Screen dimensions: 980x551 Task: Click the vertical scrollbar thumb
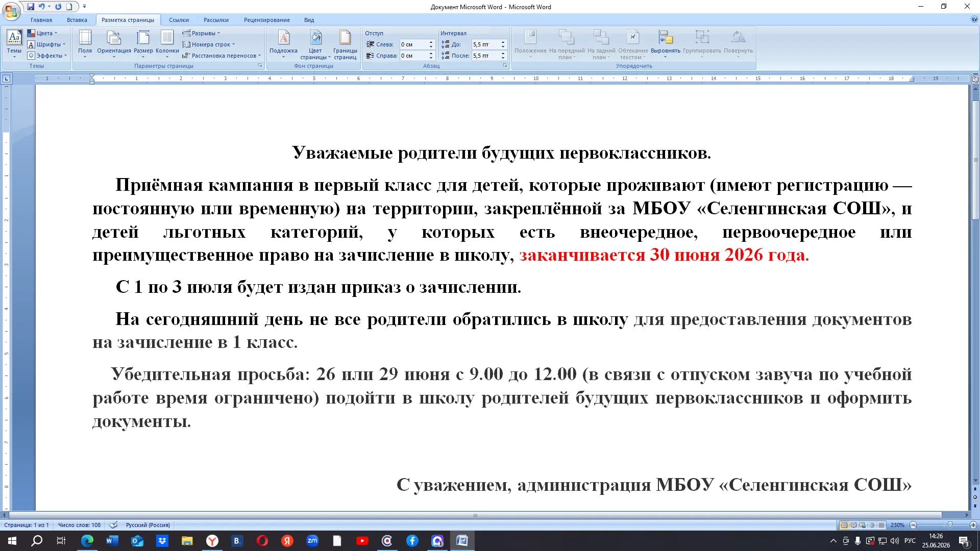point(975,161)
